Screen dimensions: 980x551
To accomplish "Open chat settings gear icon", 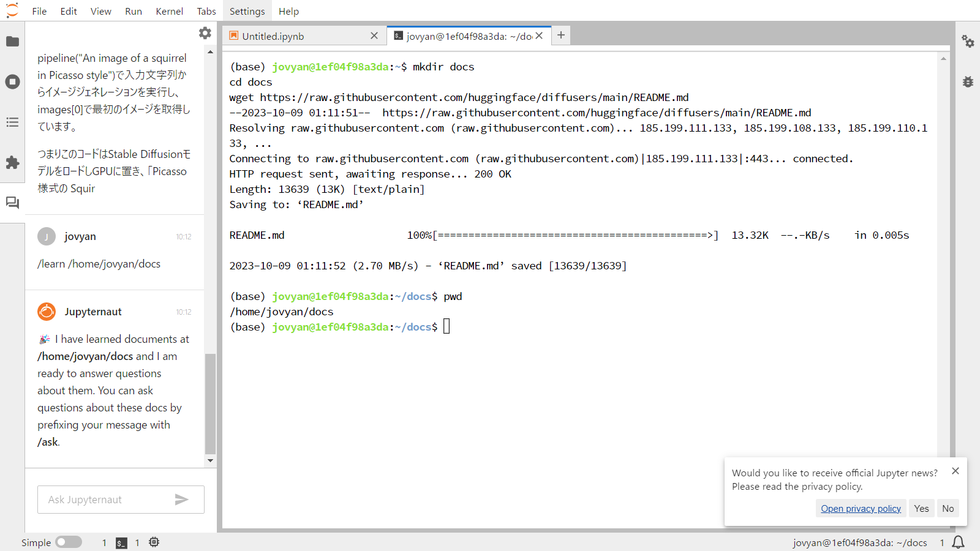I will [205, 33].
